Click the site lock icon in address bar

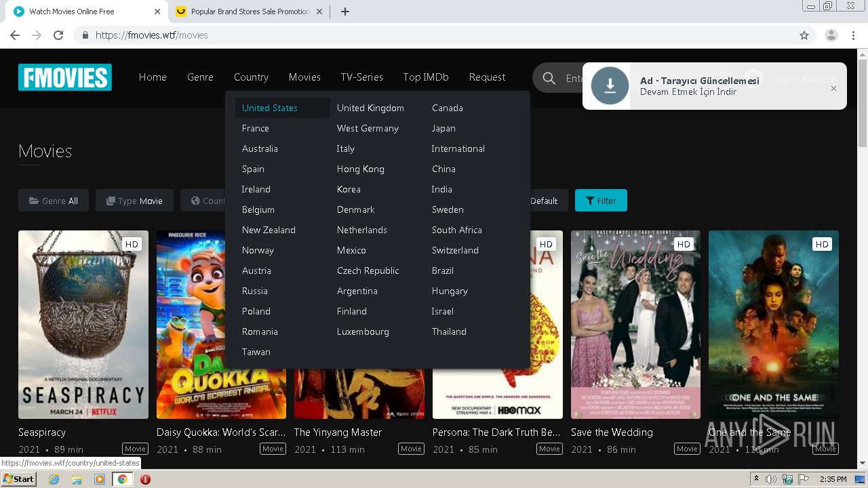(85, 35)
